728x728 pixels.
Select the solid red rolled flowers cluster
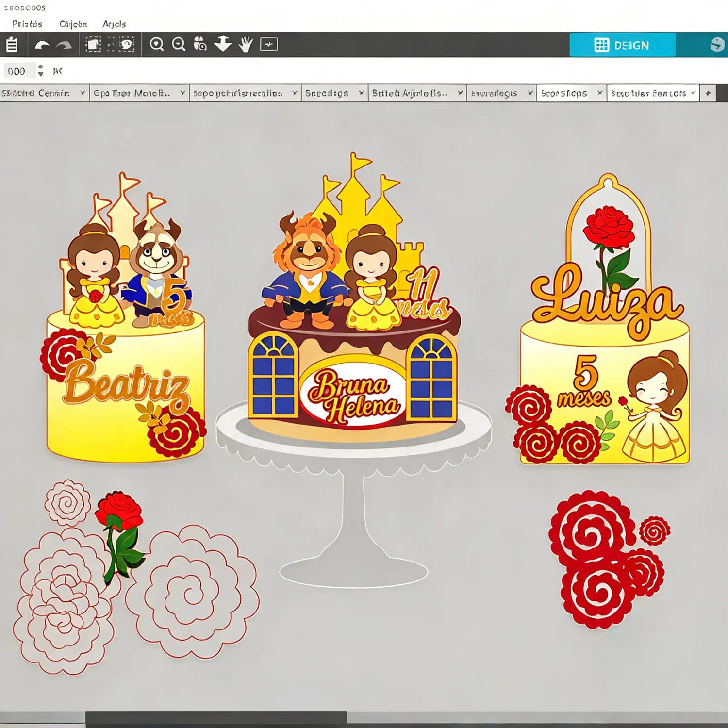tap(610, 560)
